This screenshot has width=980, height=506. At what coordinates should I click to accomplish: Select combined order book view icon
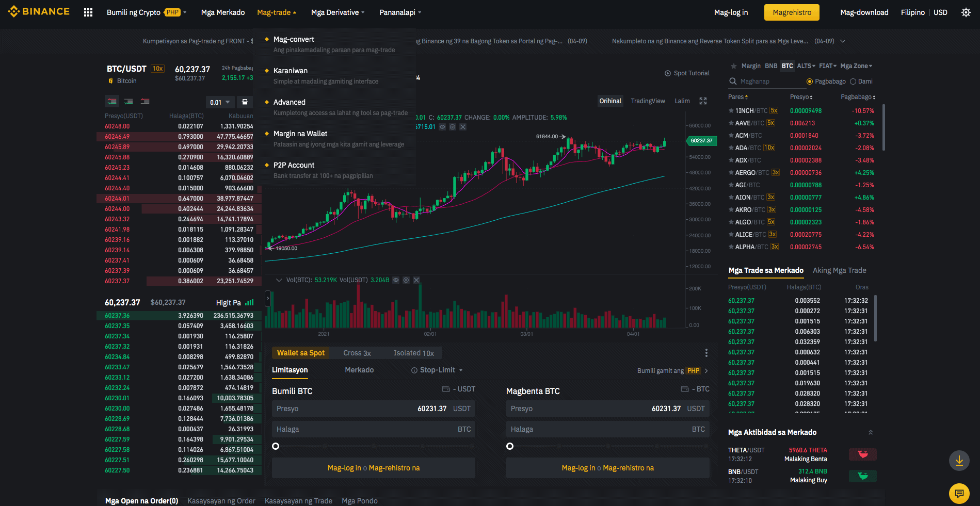click(112, 101)
